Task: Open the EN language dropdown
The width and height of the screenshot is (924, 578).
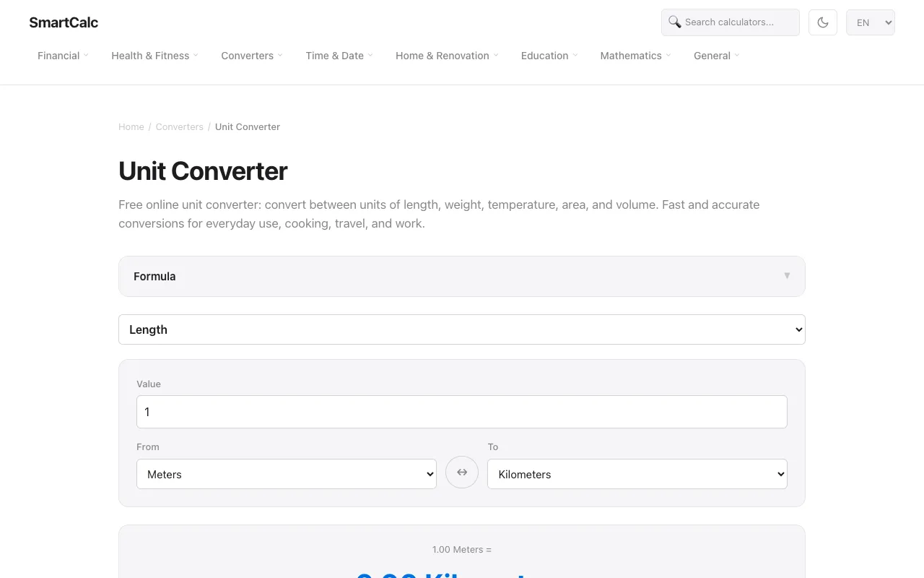Action: pos(871,22)
